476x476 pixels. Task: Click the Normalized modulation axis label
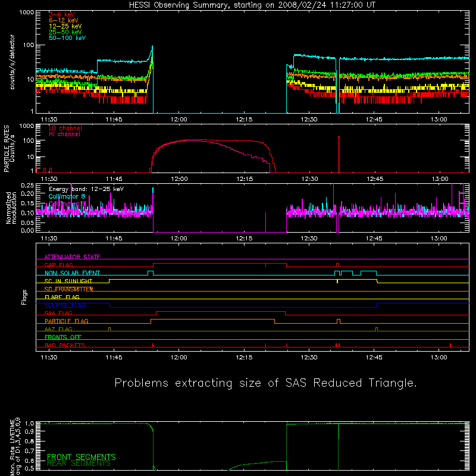(x=11, y=208)
